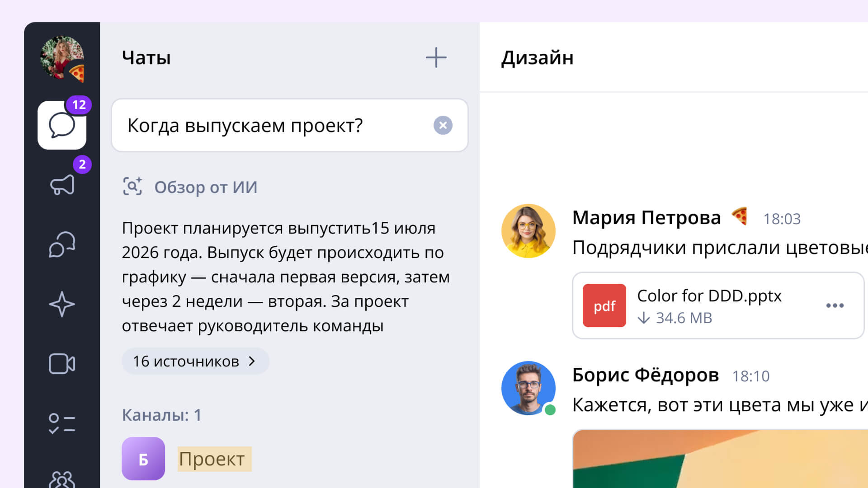Click the search field with project question
868x488 pixels.
[271, 125]
